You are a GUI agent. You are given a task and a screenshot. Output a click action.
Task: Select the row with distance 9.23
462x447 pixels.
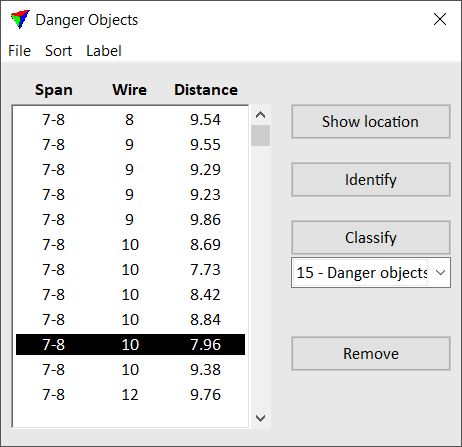tap(130, 195)
